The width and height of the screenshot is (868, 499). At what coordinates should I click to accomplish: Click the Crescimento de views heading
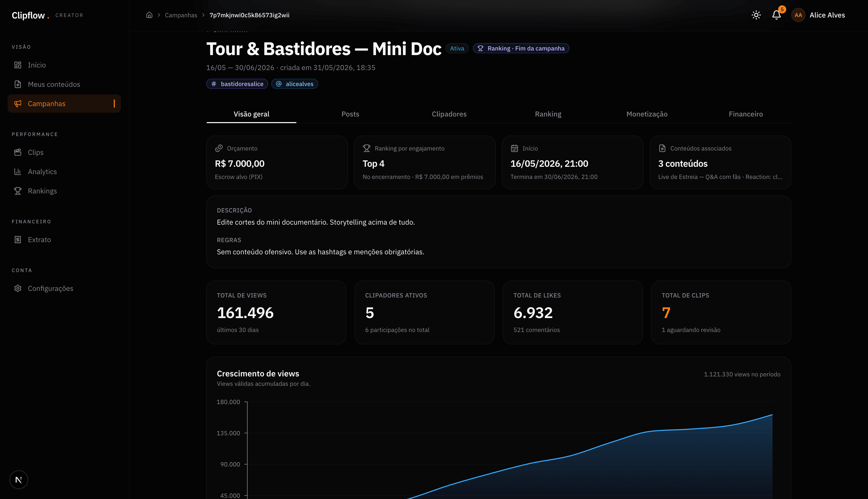(x=258, y=374)
